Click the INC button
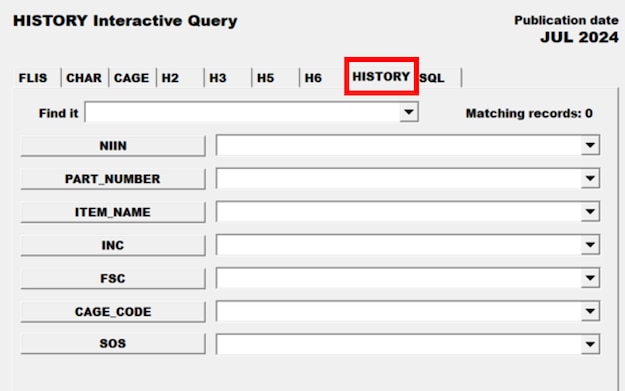Image resolution: width=625 pixels, height=391 pixels. (x=113, y=245)
